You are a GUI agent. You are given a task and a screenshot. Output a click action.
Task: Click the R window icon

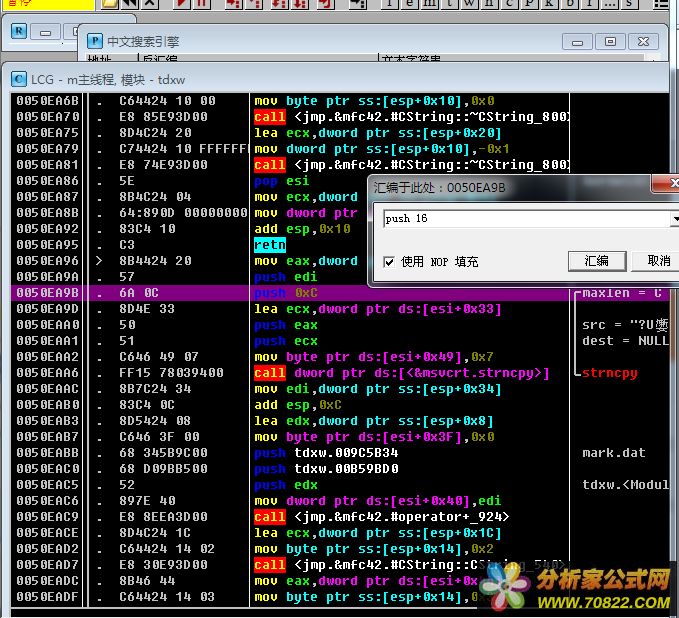pyautogui.click(x=19, y=32)
